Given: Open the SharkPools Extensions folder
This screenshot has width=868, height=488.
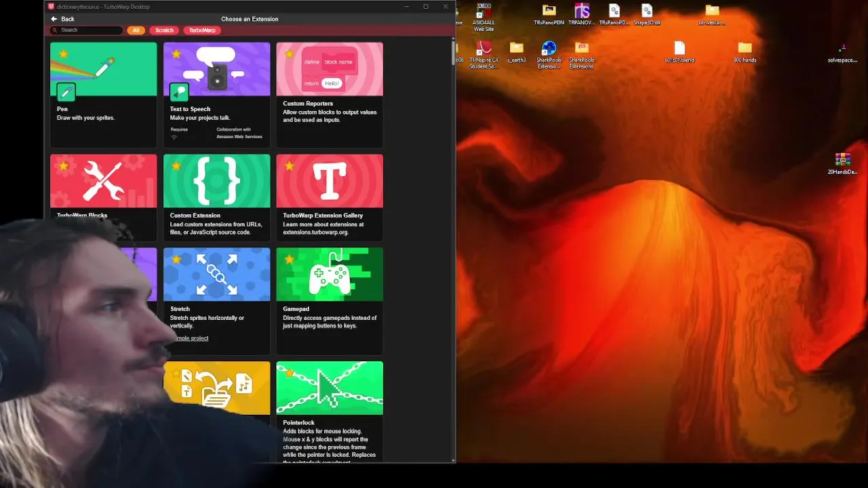Looking at the screenshot, I should point(581,56).
